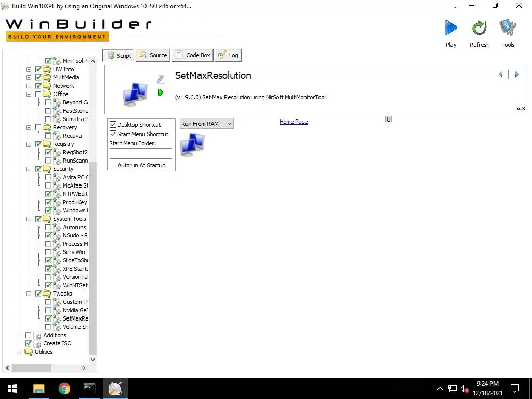Open the Tools icon
Image resolution: width=532 pixels, height=399 pixels.
[508, 28]
